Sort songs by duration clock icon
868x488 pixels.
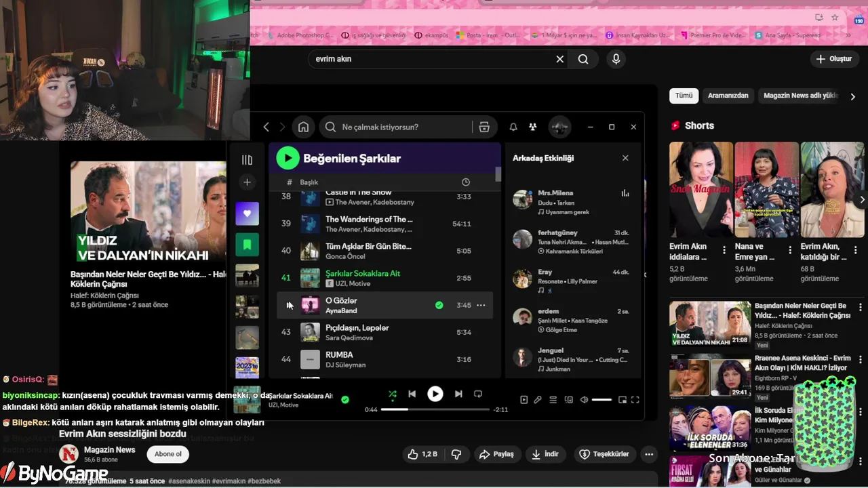466,182
